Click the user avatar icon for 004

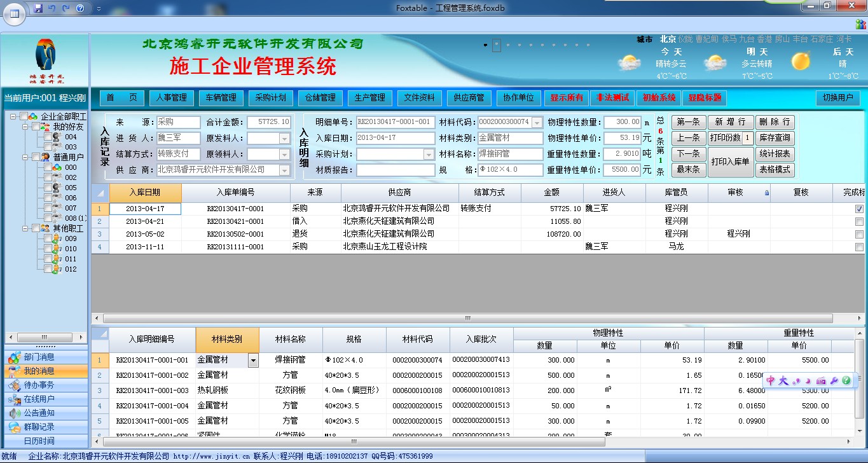pyautogui.click(x=57, y=137)
